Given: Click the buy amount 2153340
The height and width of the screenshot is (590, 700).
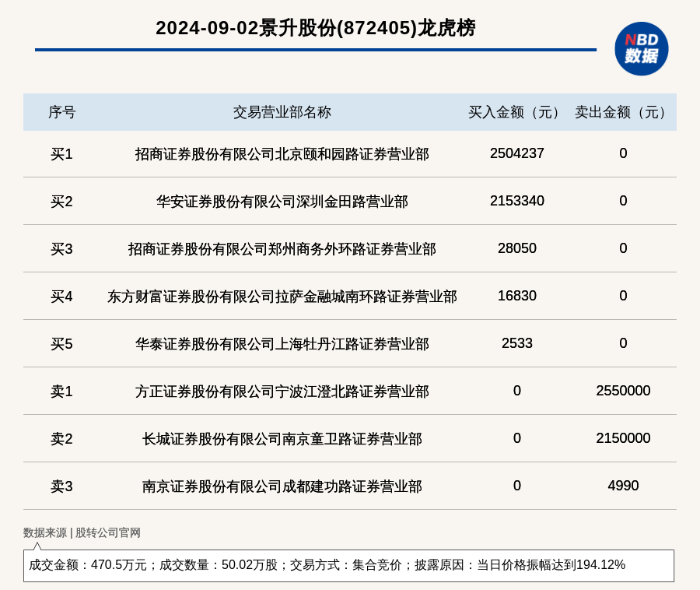Looking at the screenshot, I should [517, 201].
